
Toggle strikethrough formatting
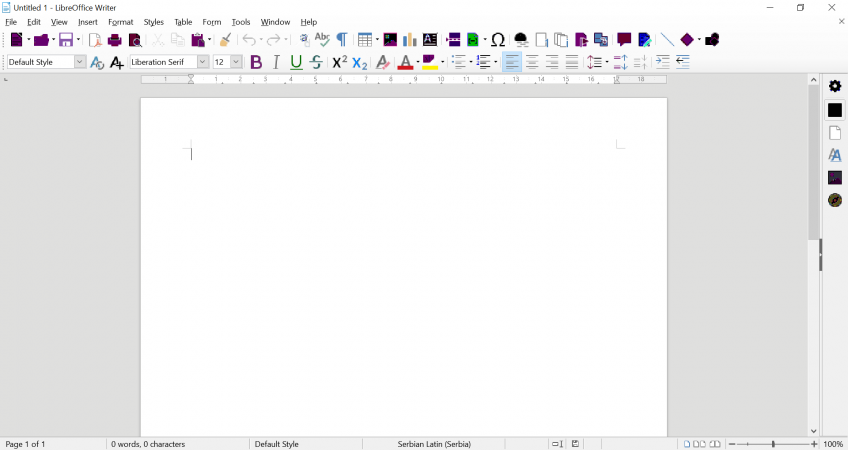[316, 62]
